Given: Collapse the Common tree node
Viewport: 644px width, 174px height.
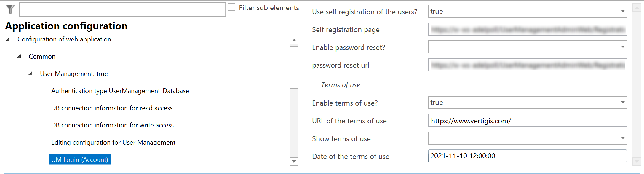Looking at the screenshot, I should pyautogui.click(x=19, y=56).
